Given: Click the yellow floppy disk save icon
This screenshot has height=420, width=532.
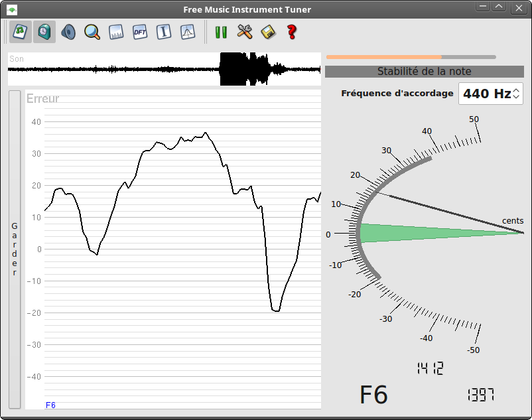Looking at the screenshot, I should click(x=269, y=33).
